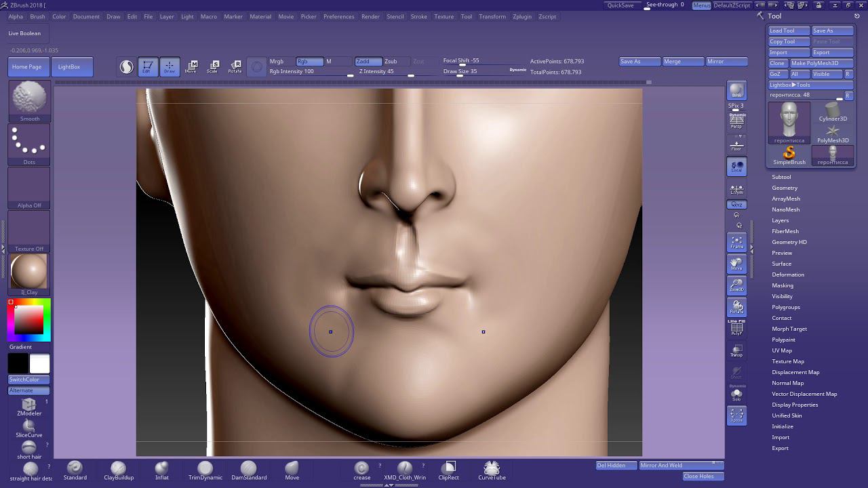Click the Frame view icon
This screenshot has height=488, width=868.
pyautogui.click(x=736, y=242)
